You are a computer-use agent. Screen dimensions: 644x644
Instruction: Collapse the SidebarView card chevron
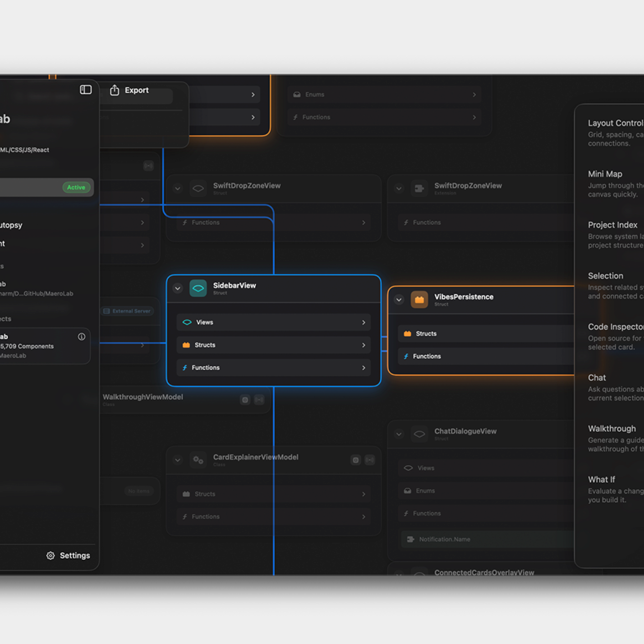click(178, 288)
